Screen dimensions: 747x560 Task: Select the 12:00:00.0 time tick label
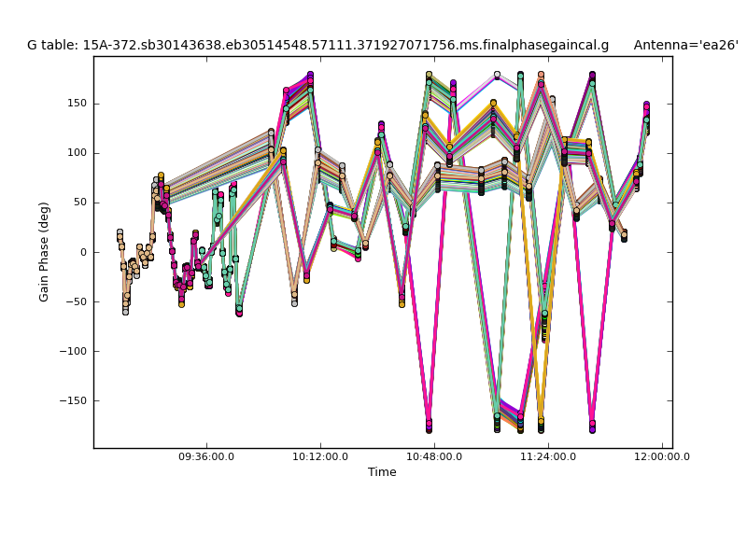[662, 457]
